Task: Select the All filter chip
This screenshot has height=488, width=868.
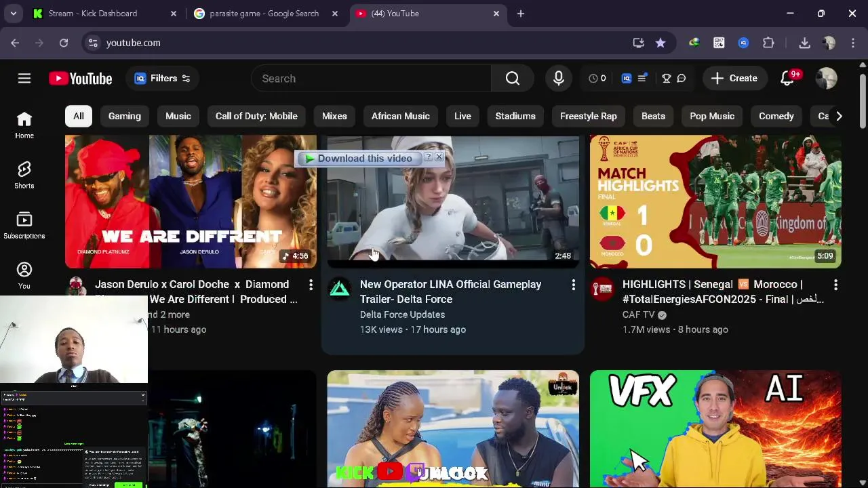Action: tap(79, 116)
